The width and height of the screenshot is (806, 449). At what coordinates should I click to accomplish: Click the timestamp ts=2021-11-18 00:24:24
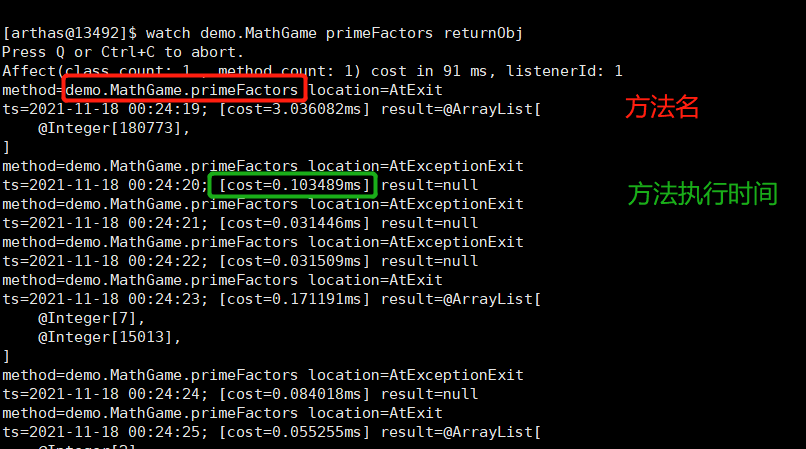point(103,394)
